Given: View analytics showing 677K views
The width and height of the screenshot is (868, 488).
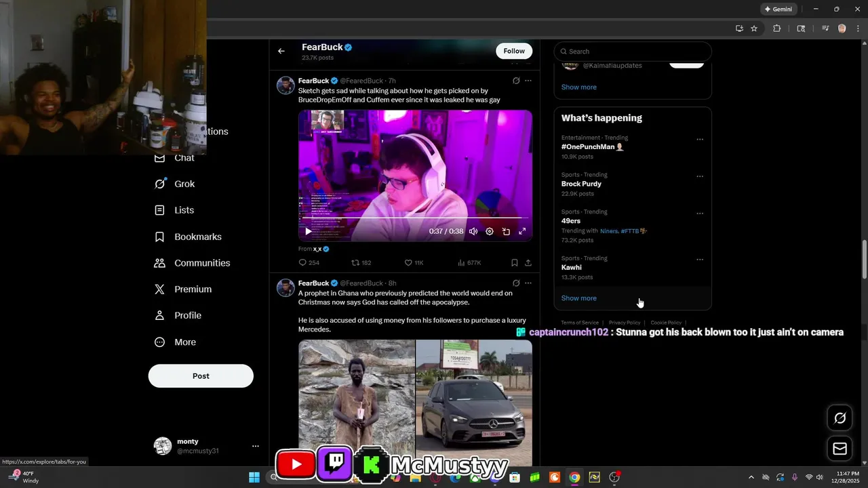Looking at the screenshot, I should click(x=469, y=263).
